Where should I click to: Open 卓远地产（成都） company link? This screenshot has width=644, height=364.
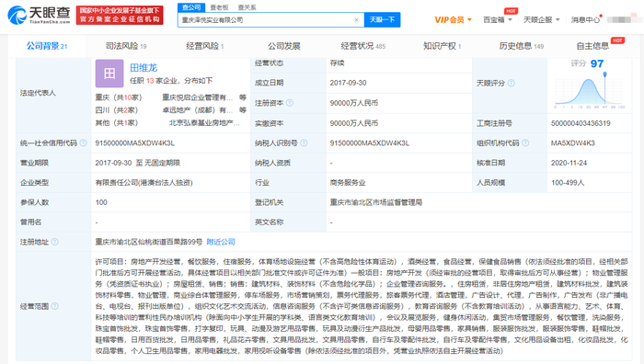[198, 110]
